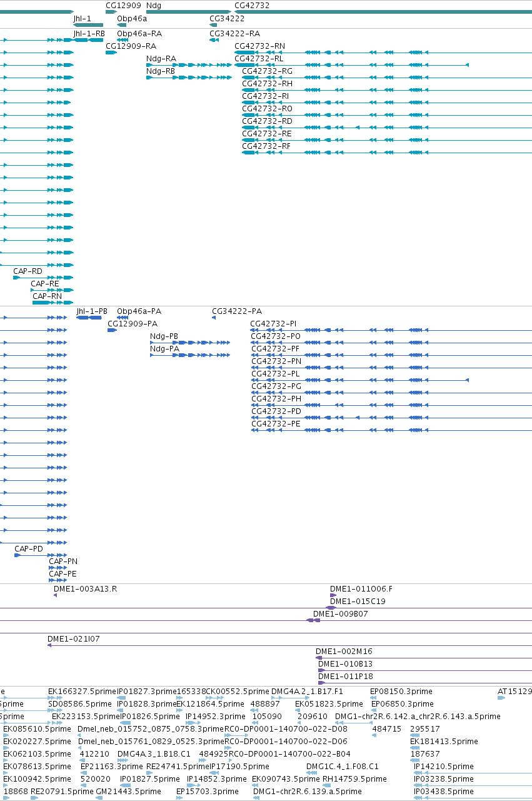Select EST DMG4A.2_1.B17.F1
Screen dimensions: 532x801
pyautogui.click(x=307, y=691)
